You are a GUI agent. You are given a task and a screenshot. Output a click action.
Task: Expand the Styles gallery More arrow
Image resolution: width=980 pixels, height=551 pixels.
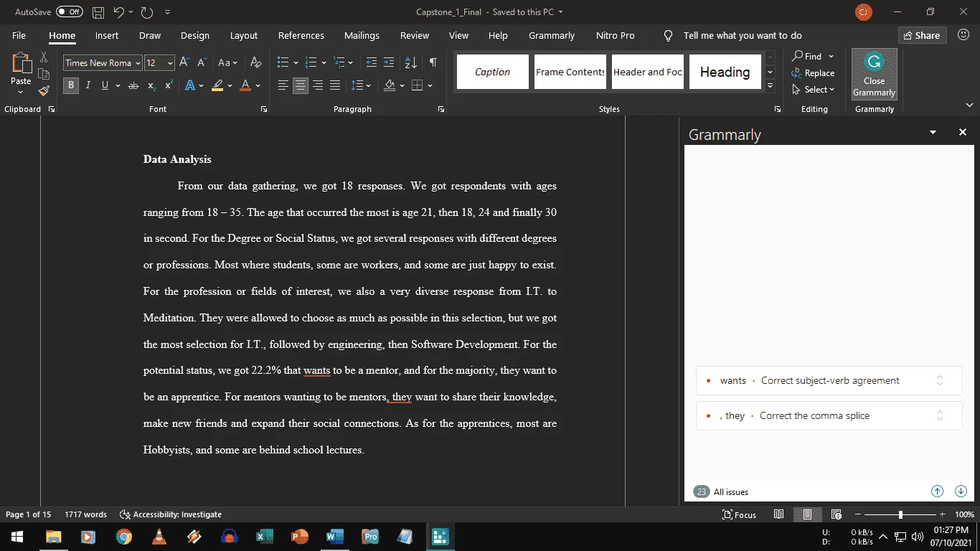tap(771, 87)
